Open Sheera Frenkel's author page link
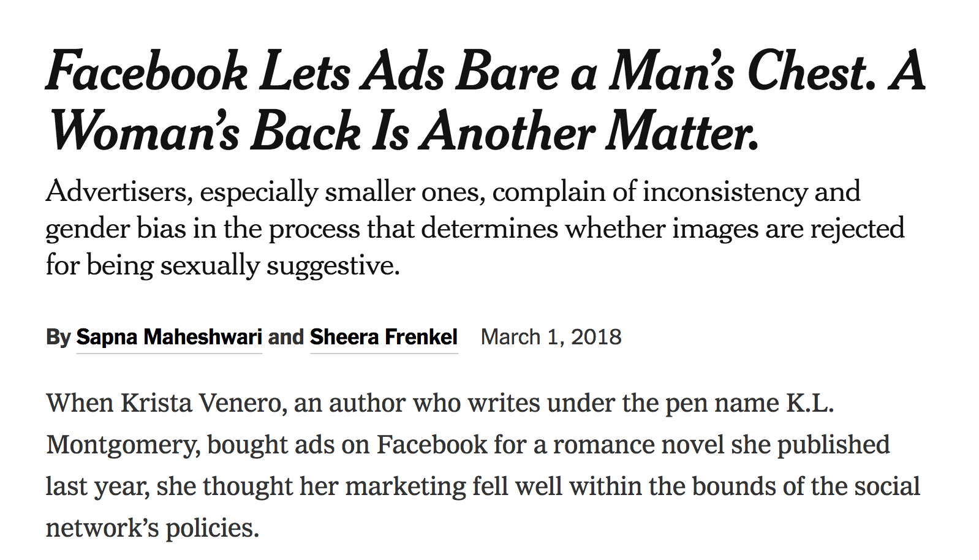 click(x=384, y=337)
